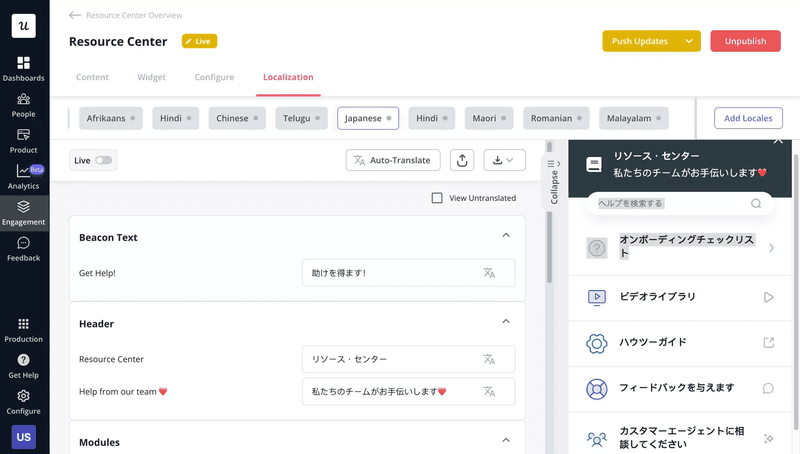Click translate icon in Help from our team field
The width and height of the screenshot is (800, 454).
coord(489,392)
